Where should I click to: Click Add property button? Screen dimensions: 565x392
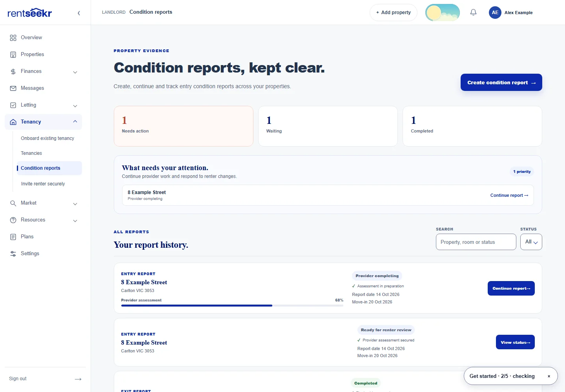click(394, 13)
